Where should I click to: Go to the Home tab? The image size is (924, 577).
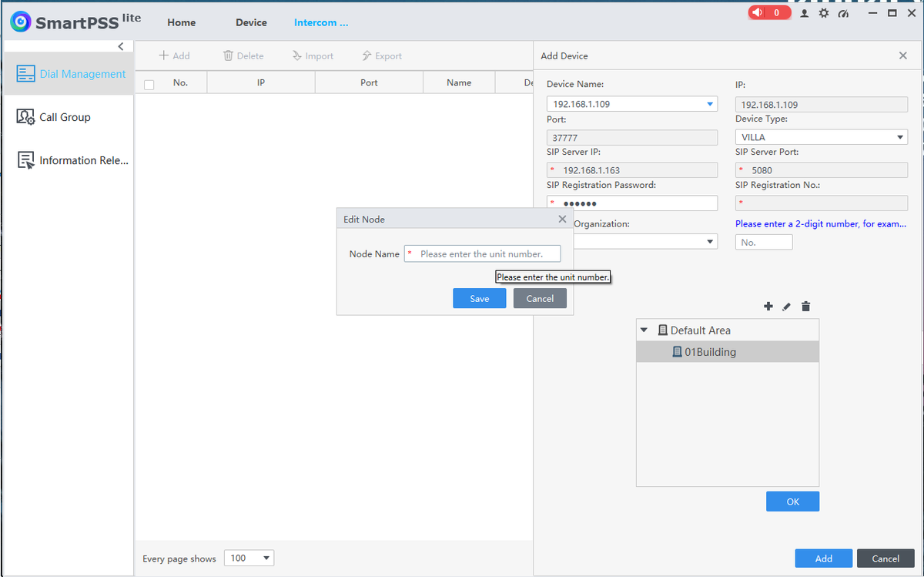(182, 22)
